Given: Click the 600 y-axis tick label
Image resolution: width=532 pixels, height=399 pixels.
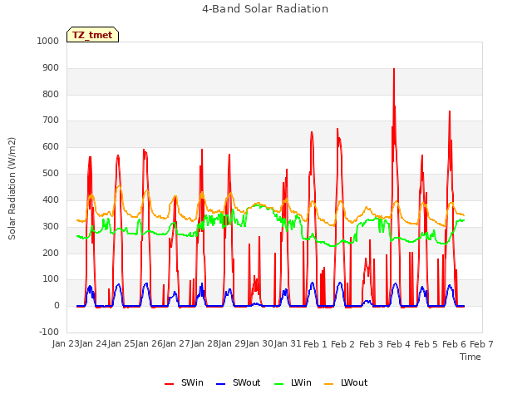Looking at the screenshot, I should tap(51, 147).
